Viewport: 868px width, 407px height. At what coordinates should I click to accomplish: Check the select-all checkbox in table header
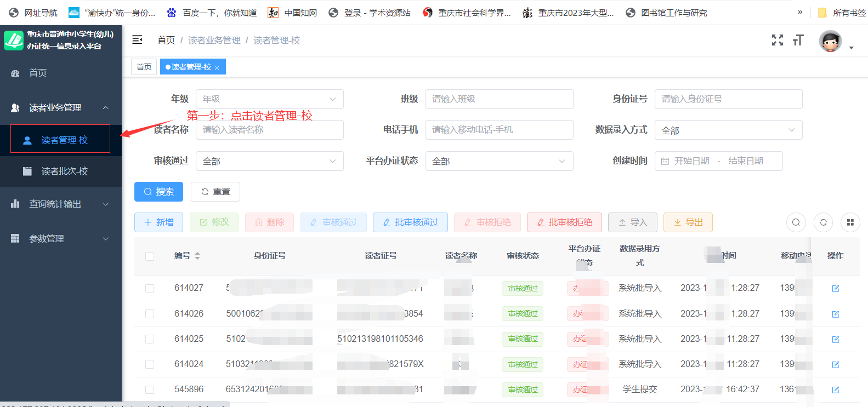(150, 256)
